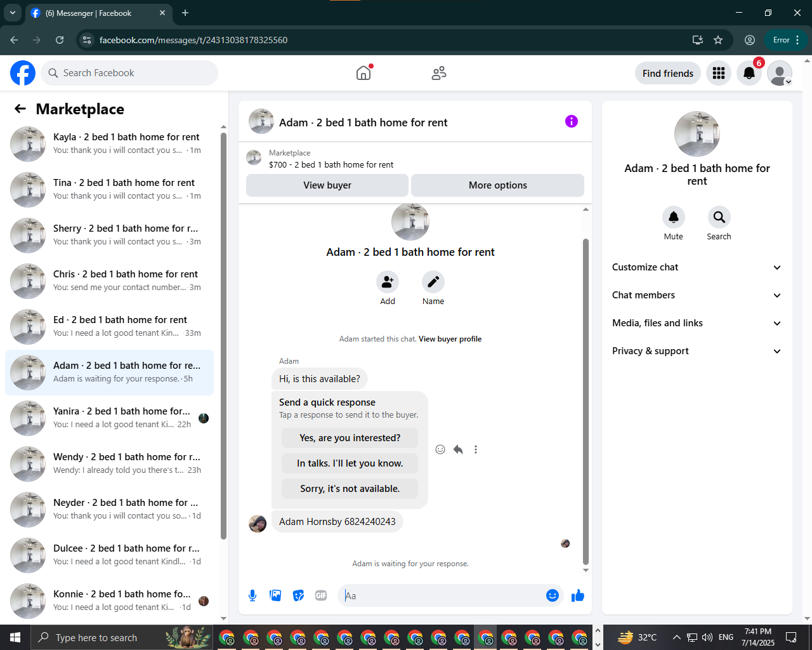Screen dimensions: 812x650
Task: Choose a sticker via the sticker icon
Action: click(x=298, y=595)
